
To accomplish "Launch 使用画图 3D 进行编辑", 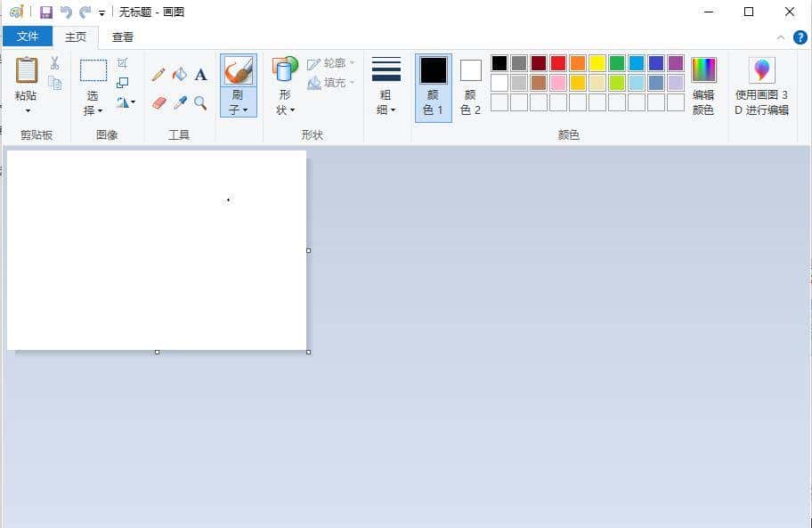I will 761,86.
